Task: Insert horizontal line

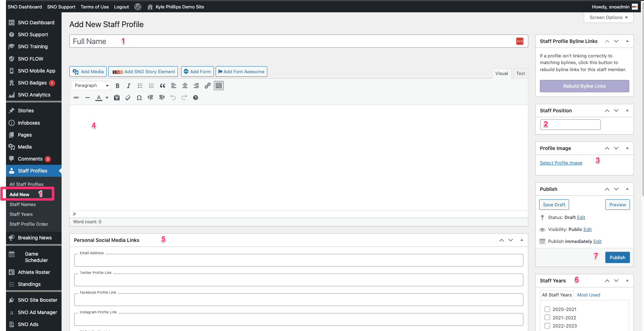Action: [x=88, y=98]
